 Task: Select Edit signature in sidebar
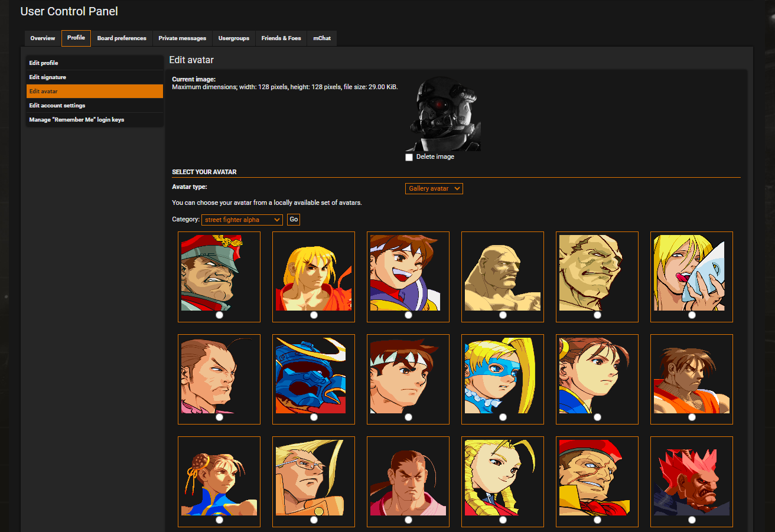(x=95, y=77)
